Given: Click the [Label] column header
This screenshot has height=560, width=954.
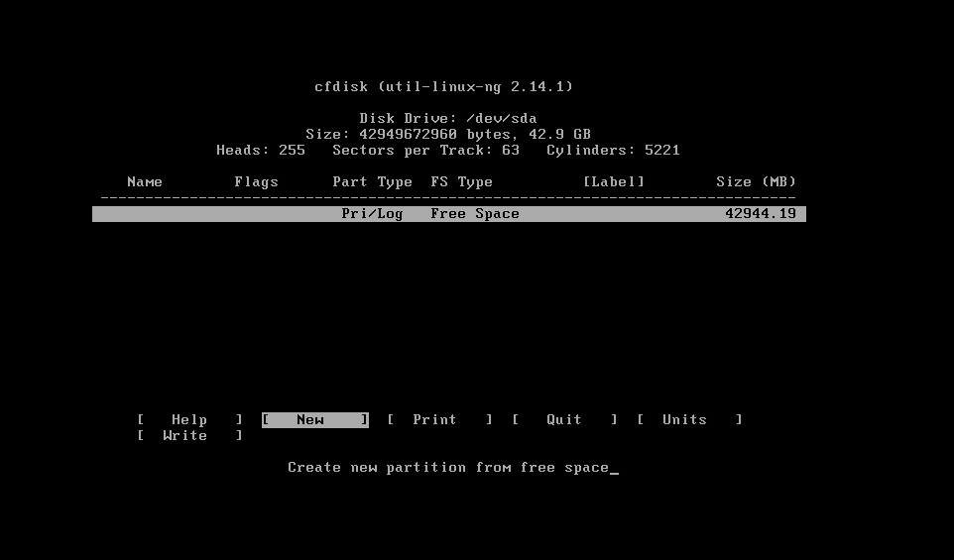Looking at the screenshot, I should click(x=613, y=181).
